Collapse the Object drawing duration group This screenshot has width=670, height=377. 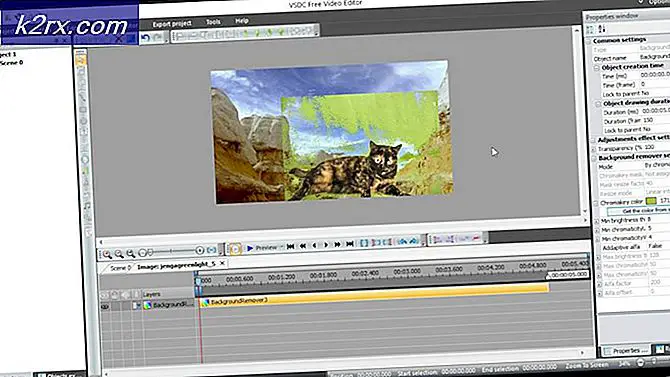click(598, 104)
